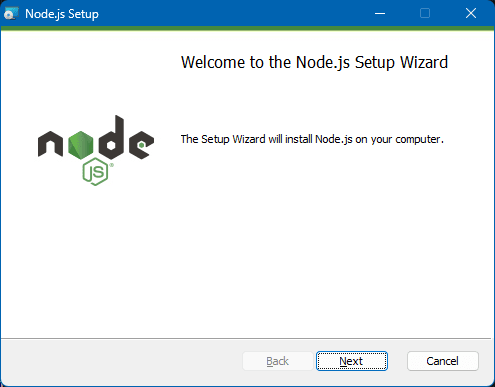Click the installer icon in title bar
The width and height of the screenshot is (495, 387).
(x=11, y=14)
